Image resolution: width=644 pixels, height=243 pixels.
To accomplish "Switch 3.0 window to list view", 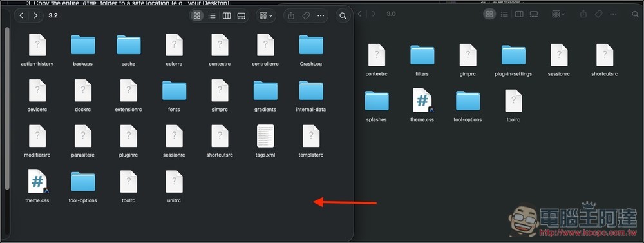I will 504,14.
